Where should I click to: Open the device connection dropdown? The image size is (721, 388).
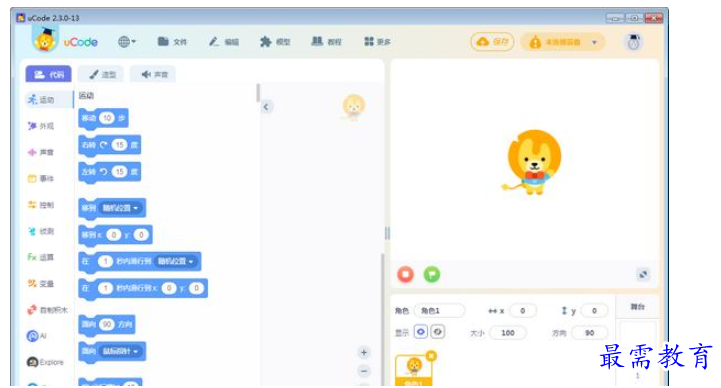[x=563, y=42]
